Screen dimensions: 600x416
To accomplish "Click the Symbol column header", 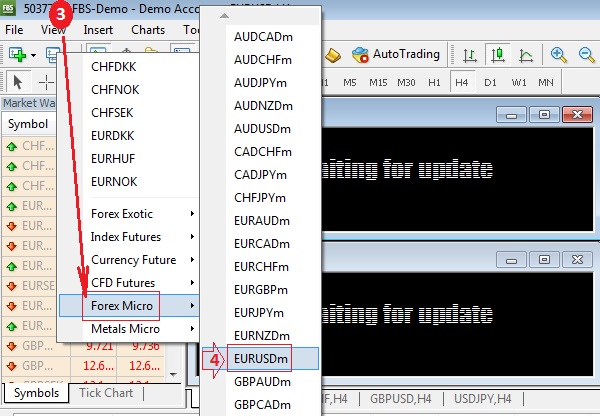I will pos(29,124).
